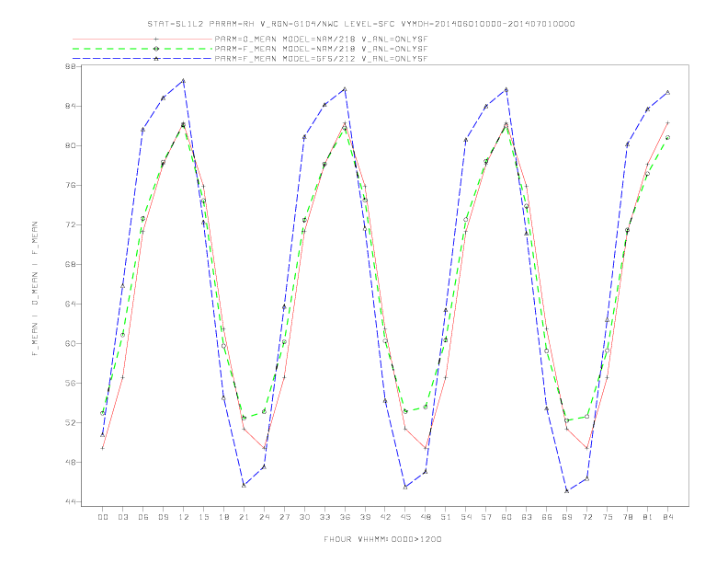Click the circle marker on the green legend line

point(156,49)
